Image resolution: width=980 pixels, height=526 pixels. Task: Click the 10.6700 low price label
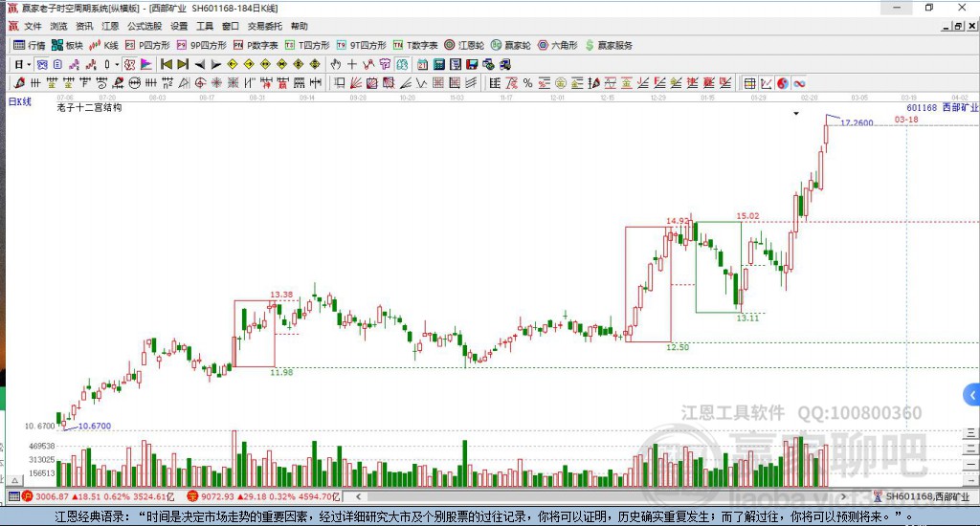tap(95, 426)
